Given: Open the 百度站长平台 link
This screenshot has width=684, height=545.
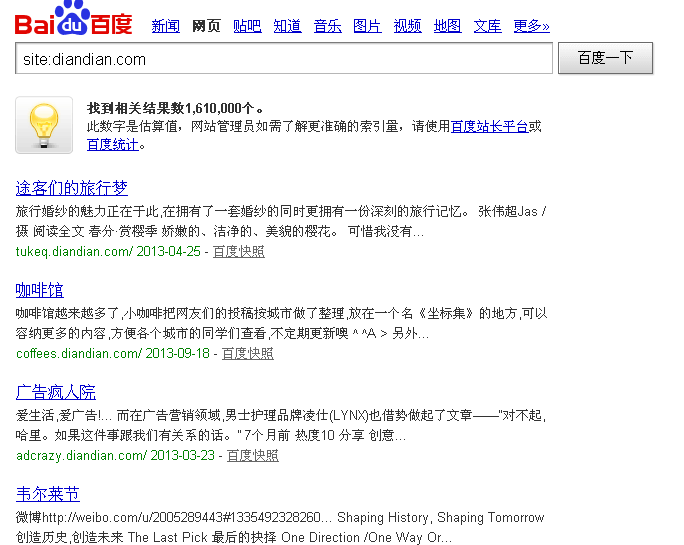Looking at the screenshot, I should pos(489,127).
